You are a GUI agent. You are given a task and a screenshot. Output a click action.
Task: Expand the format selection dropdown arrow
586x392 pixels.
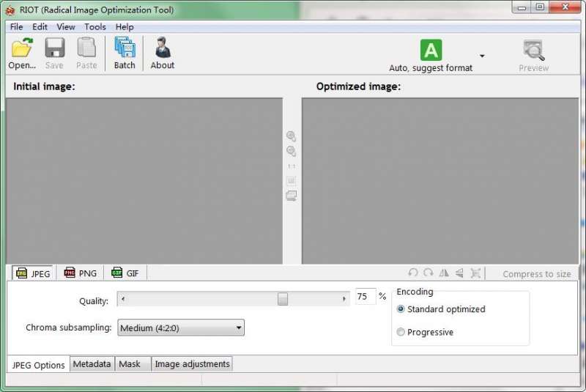point(482,56)
